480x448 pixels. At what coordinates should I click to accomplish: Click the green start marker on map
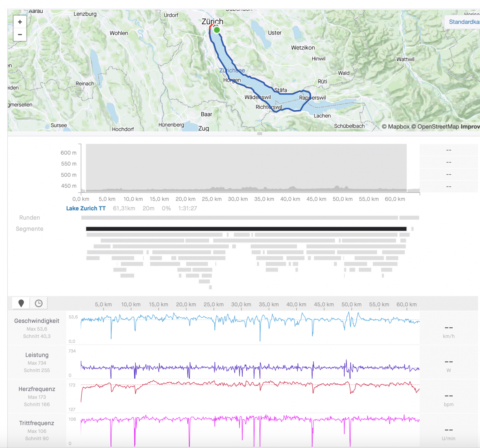[x=217, y=30]
